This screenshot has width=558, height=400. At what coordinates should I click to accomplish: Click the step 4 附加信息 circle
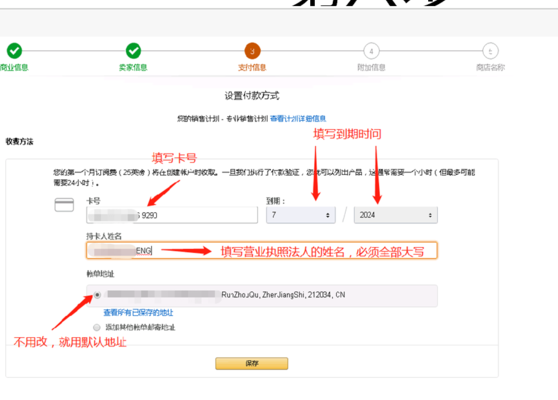[371, 51]
